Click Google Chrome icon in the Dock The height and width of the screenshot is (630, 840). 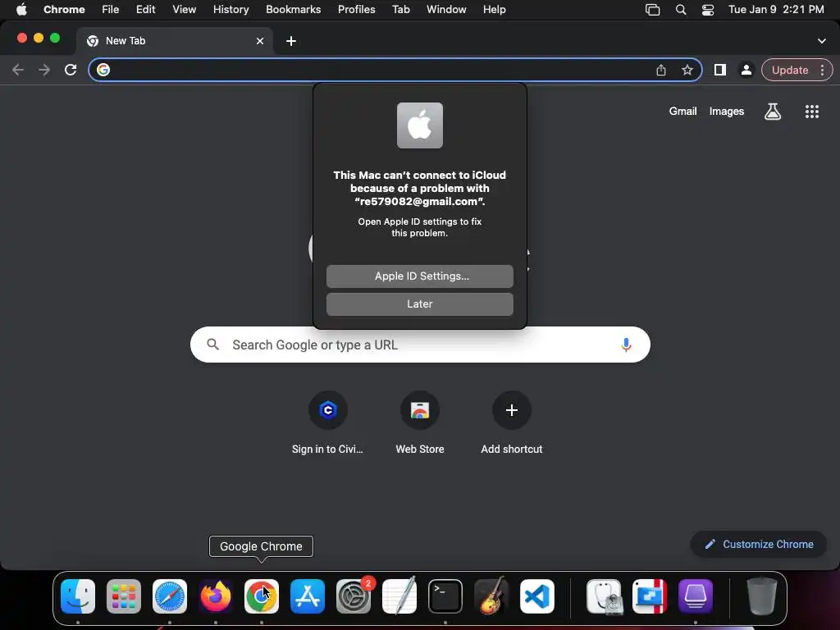[262, 596]
